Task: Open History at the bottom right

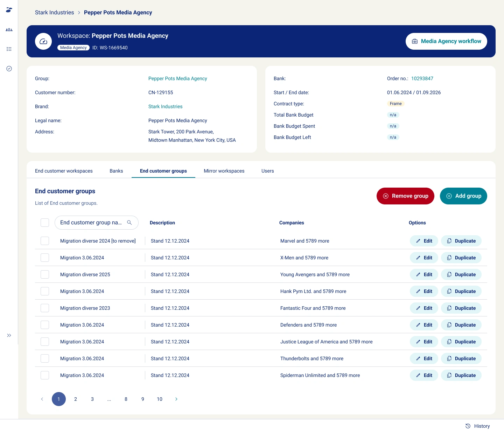Action: pyautogui.click(x=477, y=426)
